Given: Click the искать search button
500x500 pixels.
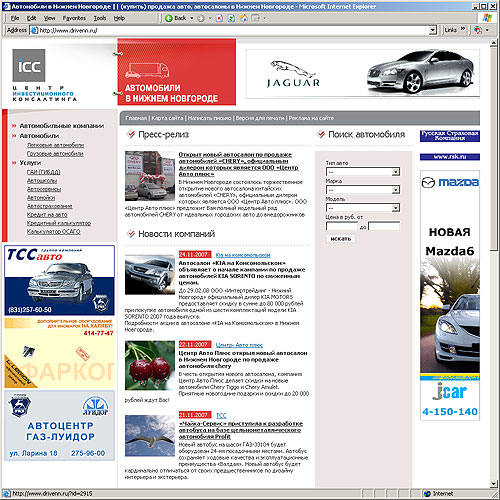Looking at the screenshot, I should pyautogui.click(x=341, y=239).
